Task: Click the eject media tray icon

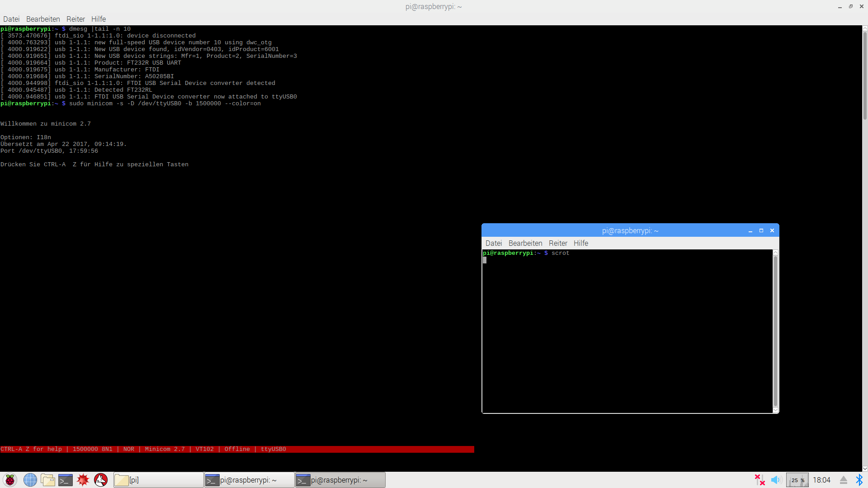Action: coord(844,480)
